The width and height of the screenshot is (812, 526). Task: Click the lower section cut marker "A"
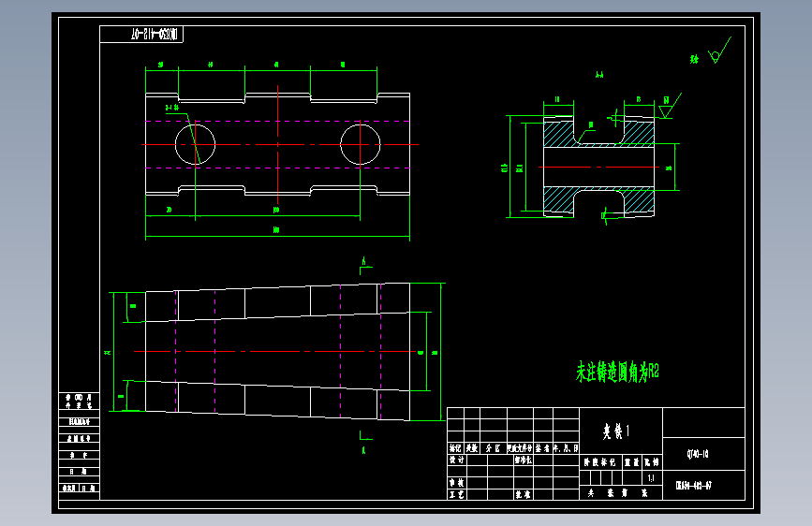[x=364, y=450]
